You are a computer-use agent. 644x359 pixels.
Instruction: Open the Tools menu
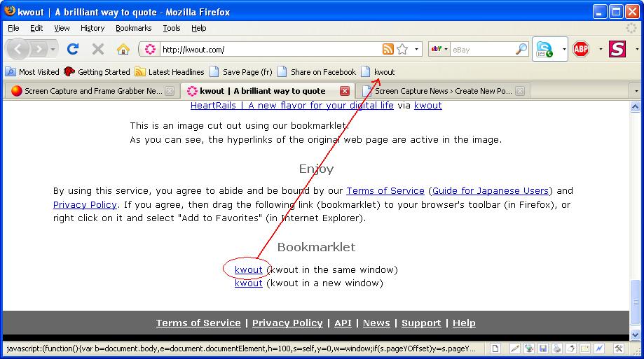171,28
